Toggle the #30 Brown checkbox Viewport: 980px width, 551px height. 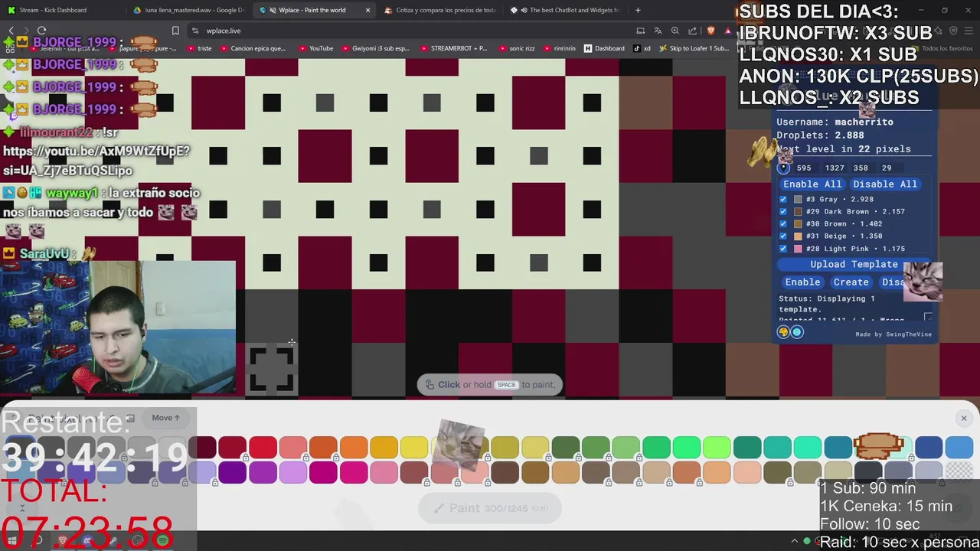pos(782,223)
